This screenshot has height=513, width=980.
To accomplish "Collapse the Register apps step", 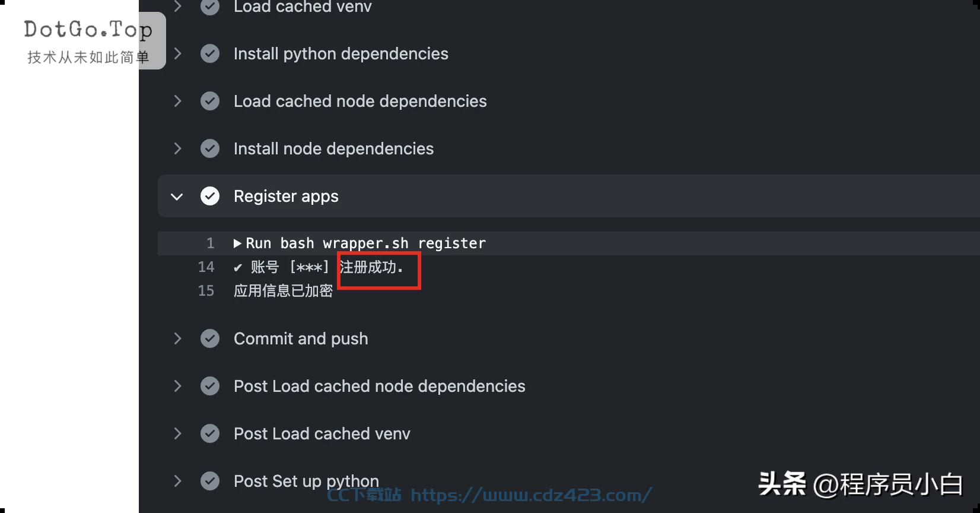I will point(177,197).
